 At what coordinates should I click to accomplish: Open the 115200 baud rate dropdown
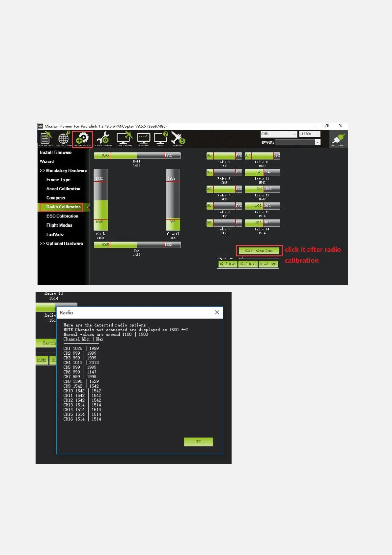309,134
